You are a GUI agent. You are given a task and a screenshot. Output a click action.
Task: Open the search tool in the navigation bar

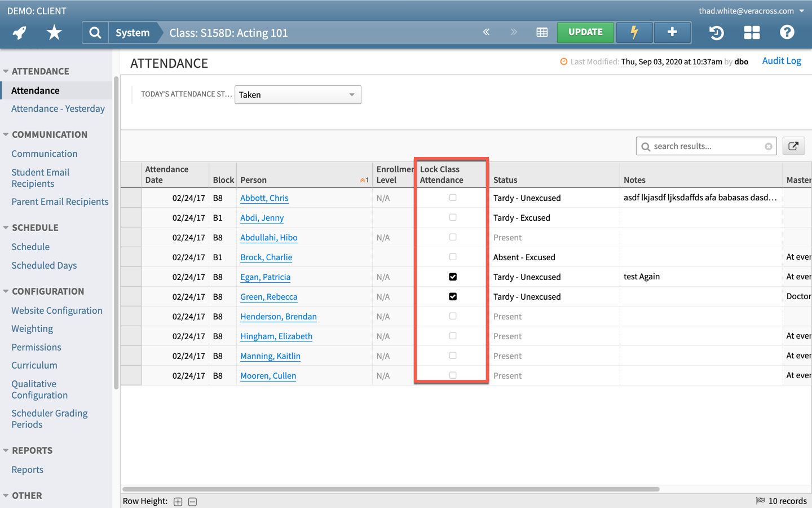pos(94,32)
